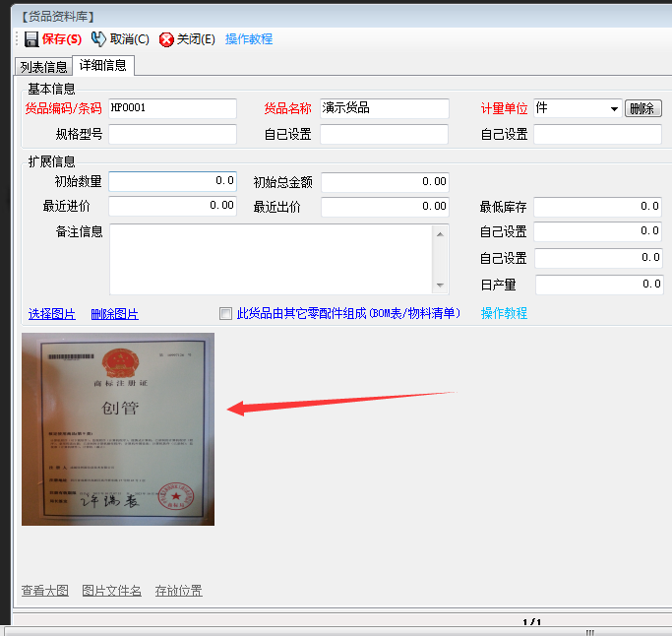Click the 最低库存 input field
The image size is (672, 636).
tap(597, 207)
